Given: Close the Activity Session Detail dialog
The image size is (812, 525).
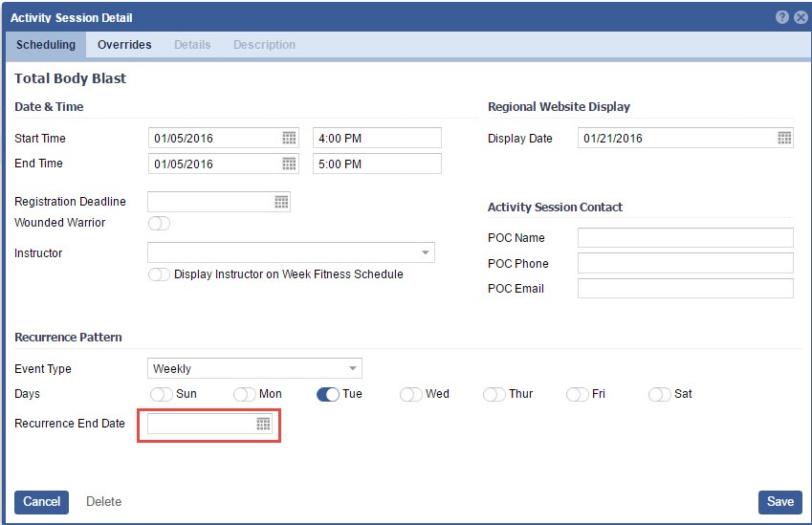Looking at the screenshot, I should click(x=801, y=17).
